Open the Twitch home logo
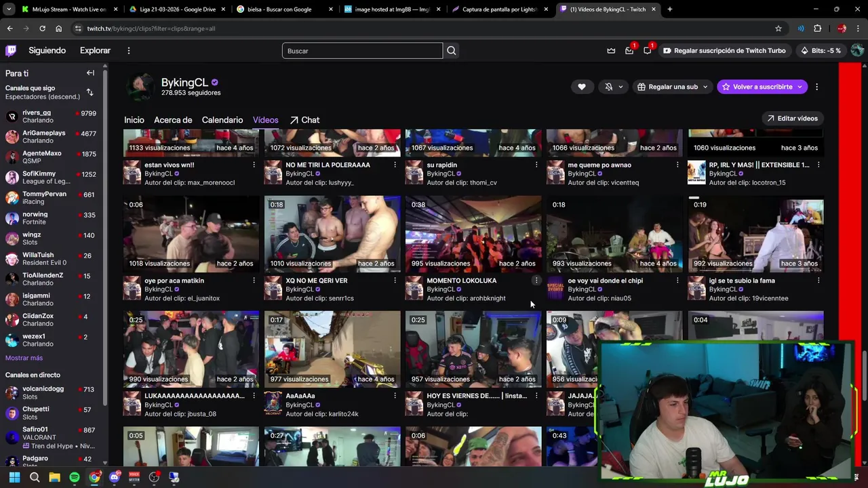This screenshot has width=868, height=488. point(11,50)
